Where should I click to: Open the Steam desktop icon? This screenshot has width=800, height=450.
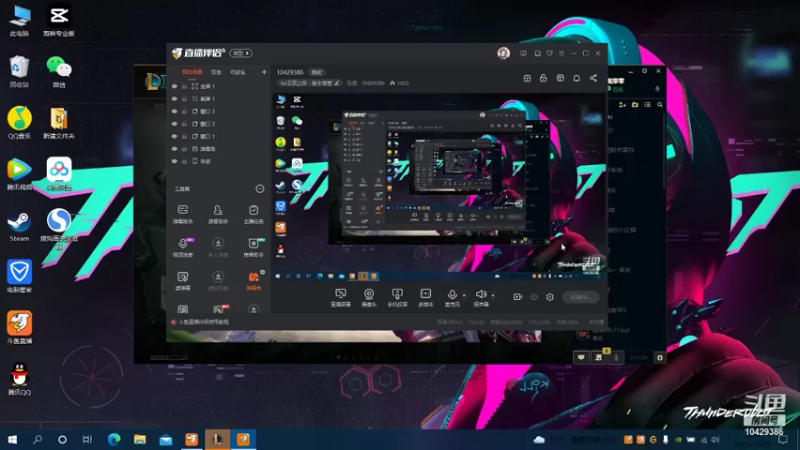click(x=19, y=227)
